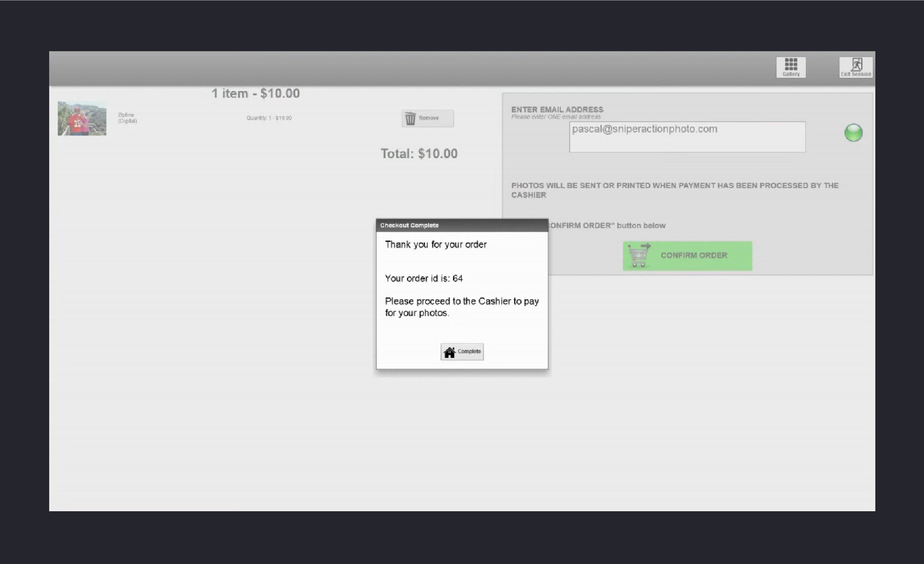Viewport: 924px width, 564px height.
Task: Click 'Please proceed to the Cashier' message
Action: 462,307
